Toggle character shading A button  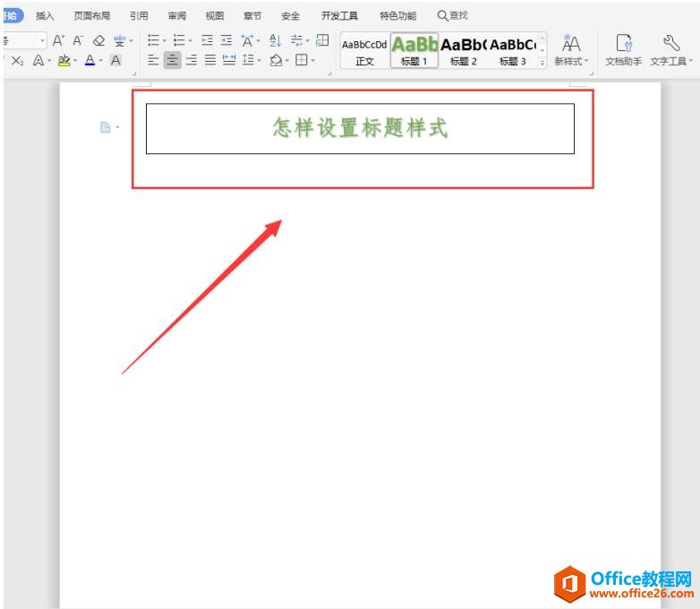click(x=115, y=60)
